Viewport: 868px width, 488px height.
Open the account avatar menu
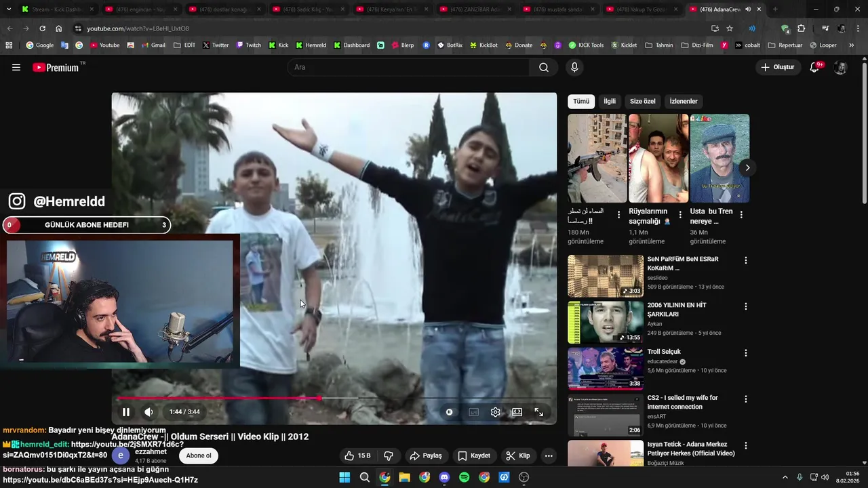(x=840, y=67)
